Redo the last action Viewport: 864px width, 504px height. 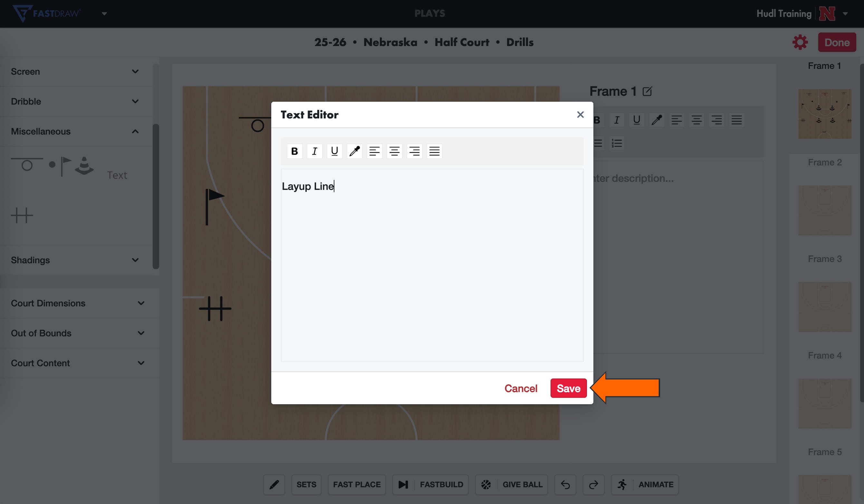tap(593, 484)
